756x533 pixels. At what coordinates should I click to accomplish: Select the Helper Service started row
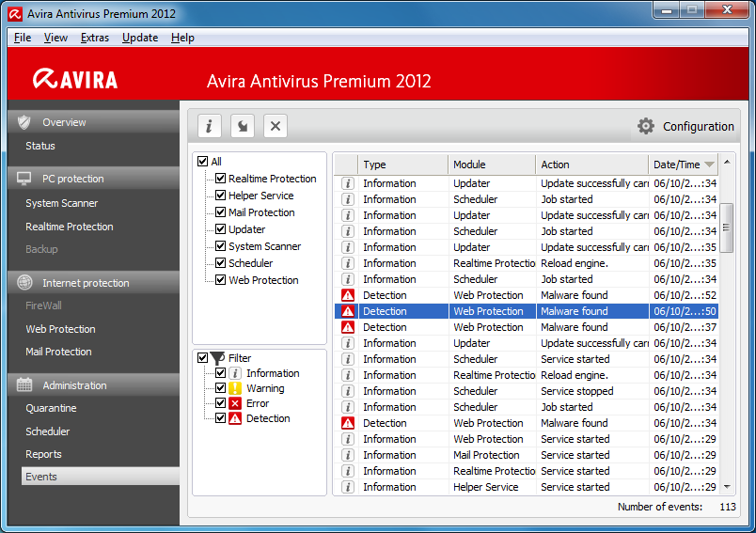pos(526,487)
